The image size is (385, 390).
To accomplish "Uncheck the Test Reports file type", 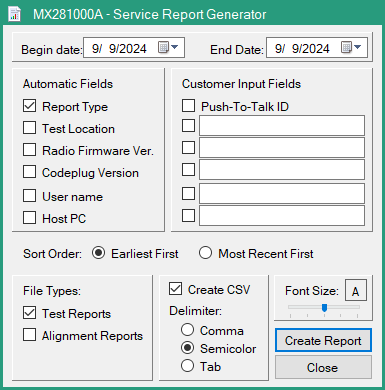I will (30, 313).
